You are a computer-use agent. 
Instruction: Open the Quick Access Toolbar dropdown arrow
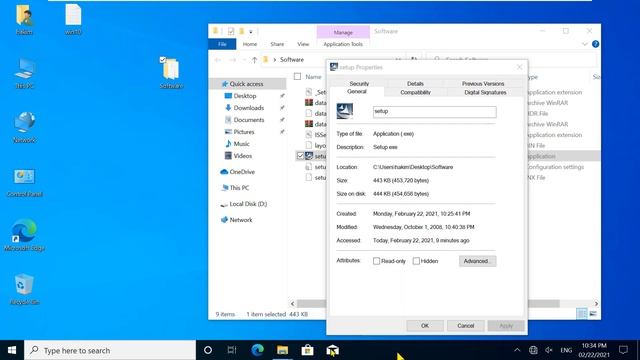click(251, 31)
